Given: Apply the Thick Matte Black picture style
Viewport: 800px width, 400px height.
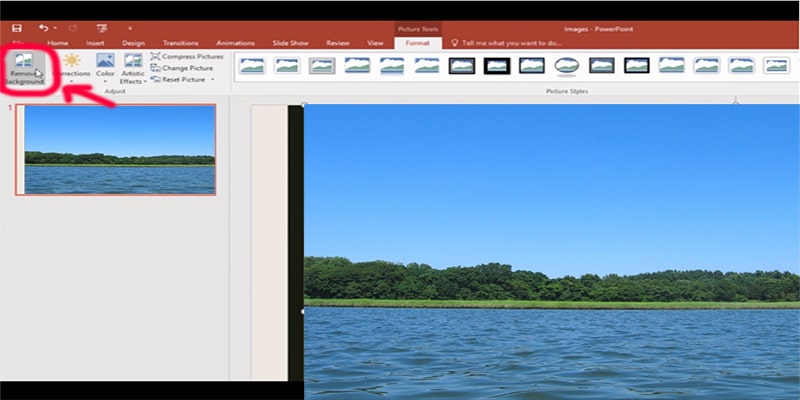Looking at the screenshot, I should coord(497,65).
